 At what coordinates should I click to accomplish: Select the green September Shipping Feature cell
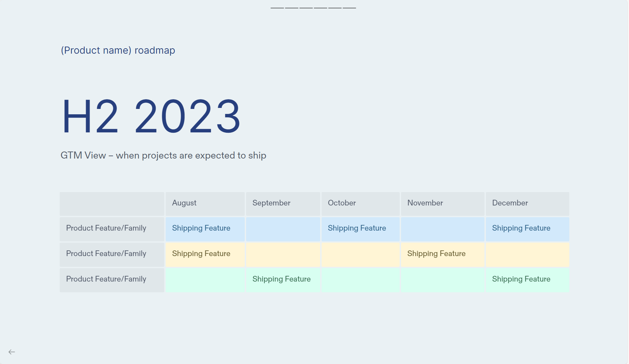point(283,280)
